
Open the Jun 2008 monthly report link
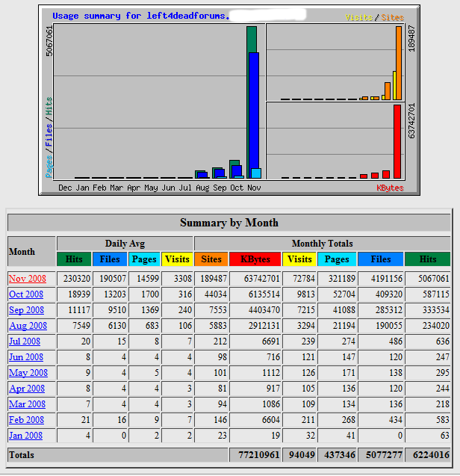coord(26,357)
